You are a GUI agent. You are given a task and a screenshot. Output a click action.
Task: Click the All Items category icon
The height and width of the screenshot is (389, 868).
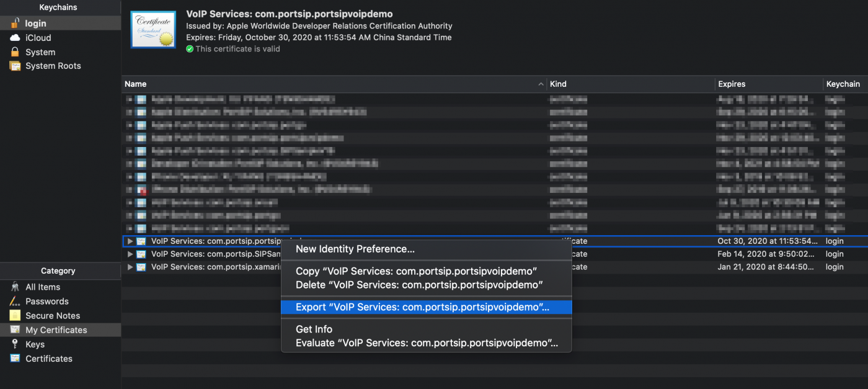(x=15, y=287)
